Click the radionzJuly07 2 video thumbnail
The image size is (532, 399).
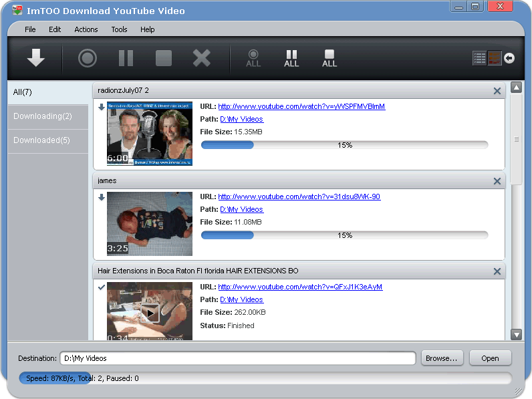(150, 134)
